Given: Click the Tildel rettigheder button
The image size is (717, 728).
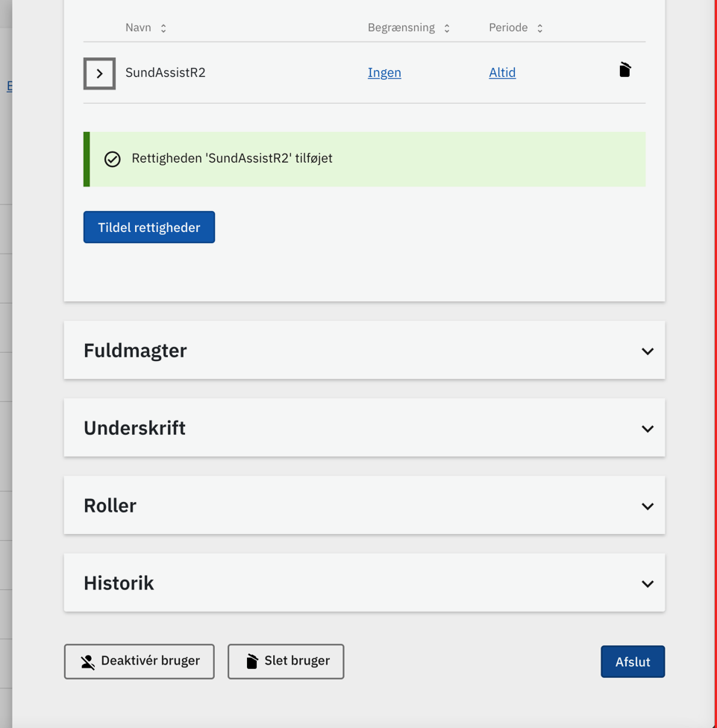Looking at the screenshot, I should [149, 227].
